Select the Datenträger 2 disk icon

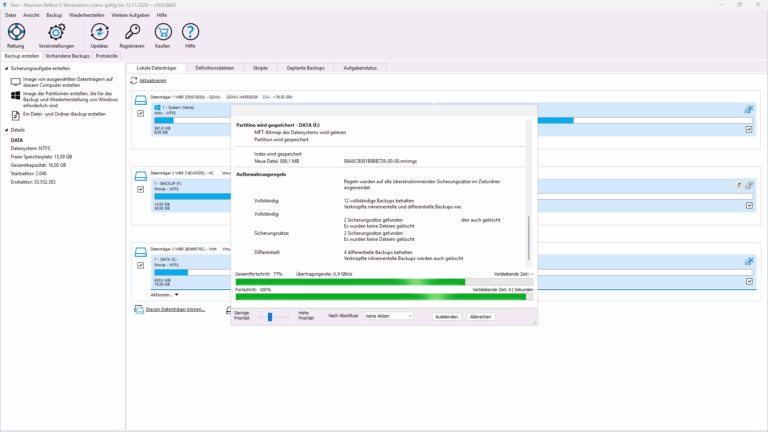141,176
